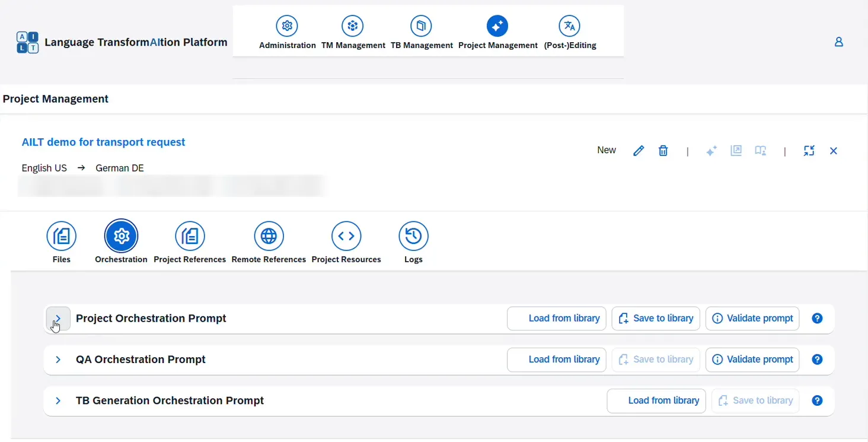This screenshot has width=868, height=442.
Task: Select the Project Management sparkle icon
Action: click(497, 26)
